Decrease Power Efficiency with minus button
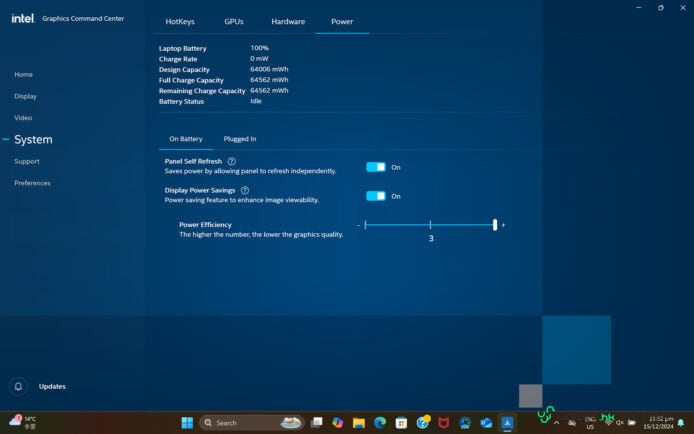The height and width of the screenshot is (434, 694). pyautogui.click(x=358, y=225)
